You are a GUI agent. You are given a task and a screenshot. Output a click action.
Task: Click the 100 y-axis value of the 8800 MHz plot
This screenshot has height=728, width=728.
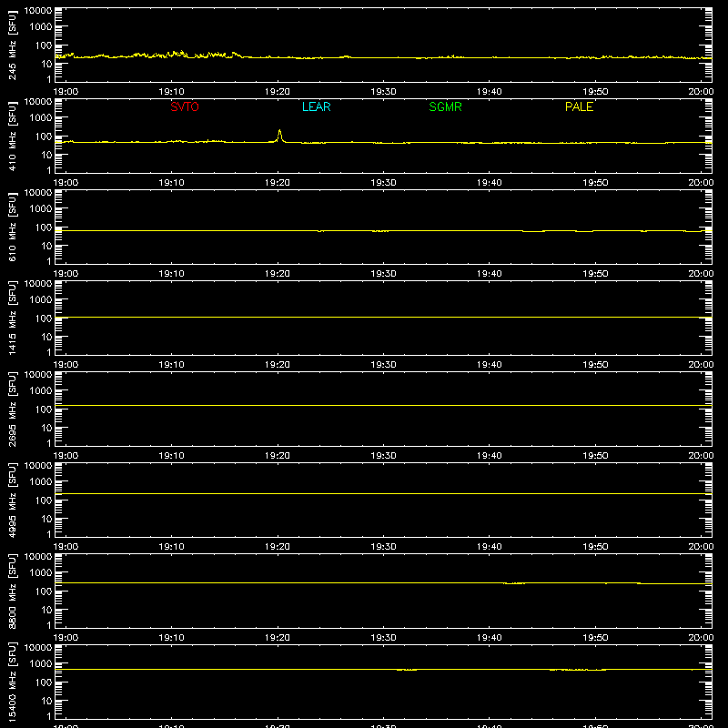coord(44,591)
